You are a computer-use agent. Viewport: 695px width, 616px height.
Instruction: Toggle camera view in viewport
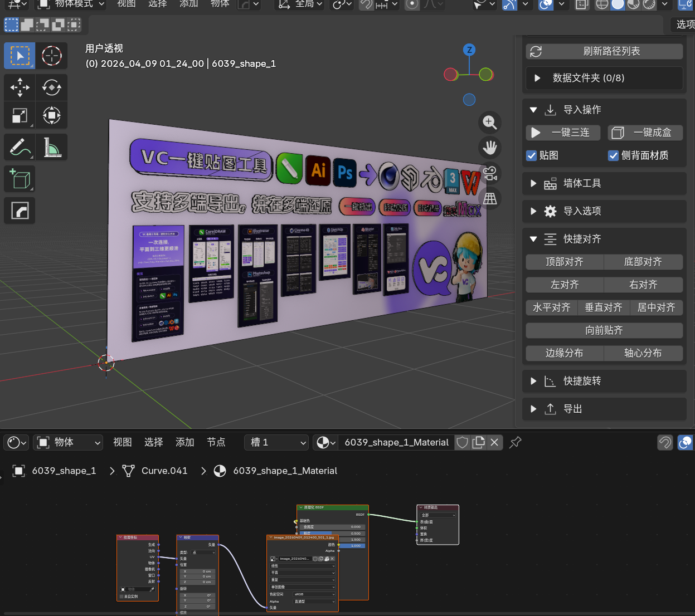pos(490,173)
